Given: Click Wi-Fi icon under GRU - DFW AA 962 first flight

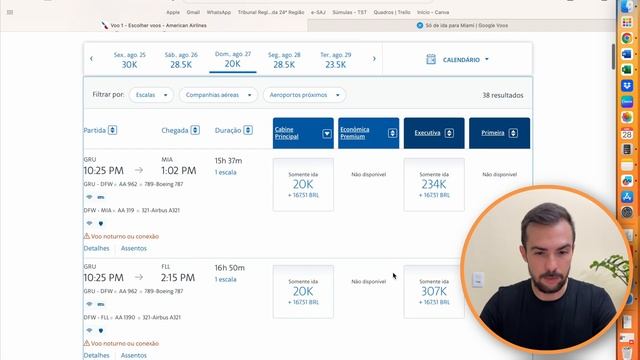Looking at the screenshot, I should click(89, 197).
